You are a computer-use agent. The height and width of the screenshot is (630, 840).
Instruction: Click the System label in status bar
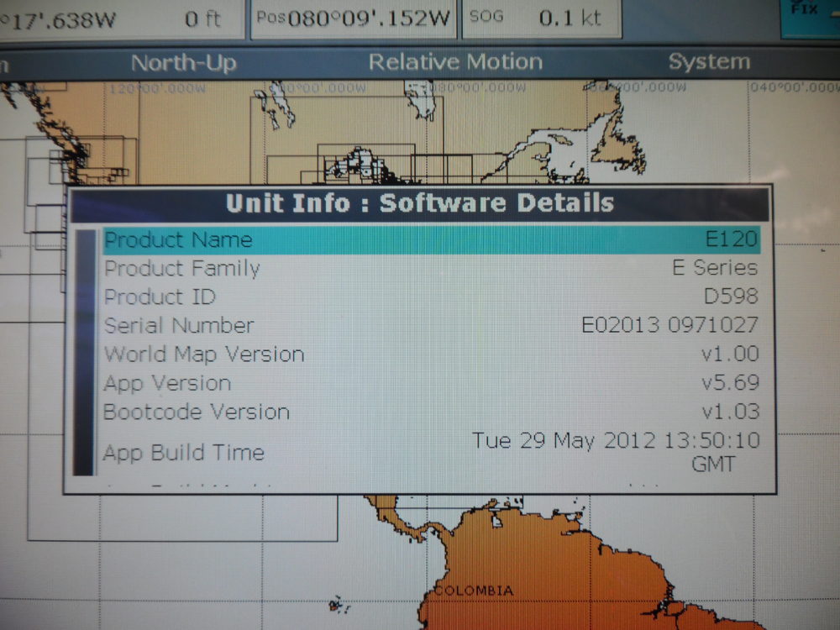point(708,63)
